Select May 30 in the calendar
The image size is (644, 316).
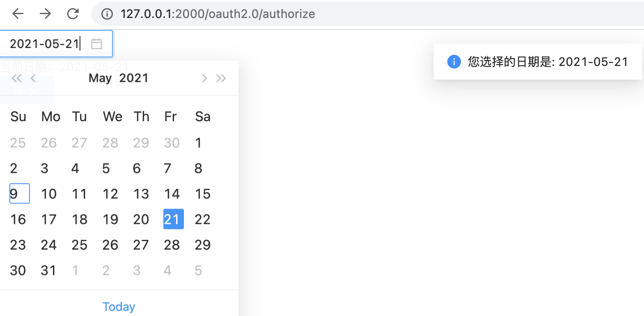(18, 271)
